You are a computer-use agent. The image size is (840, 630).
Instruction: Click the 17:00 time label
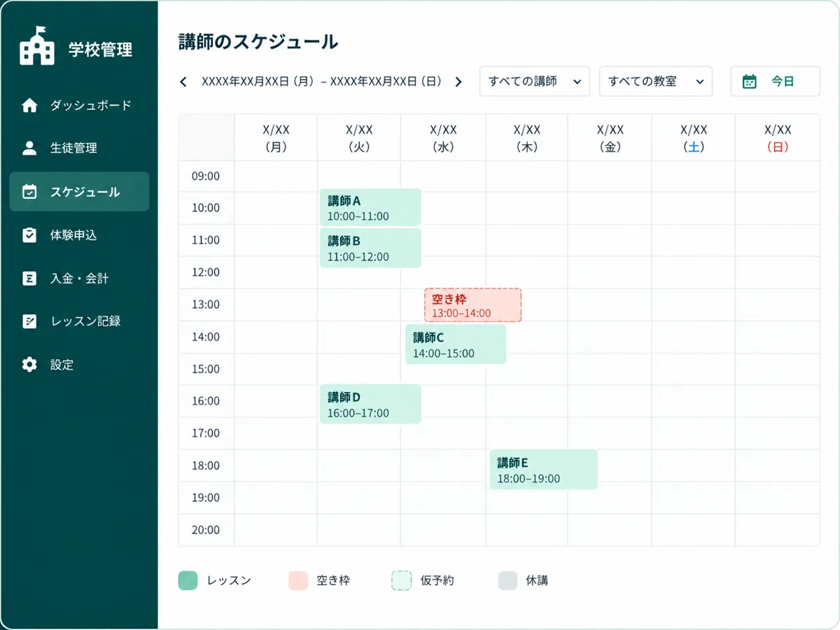point(206,433)
